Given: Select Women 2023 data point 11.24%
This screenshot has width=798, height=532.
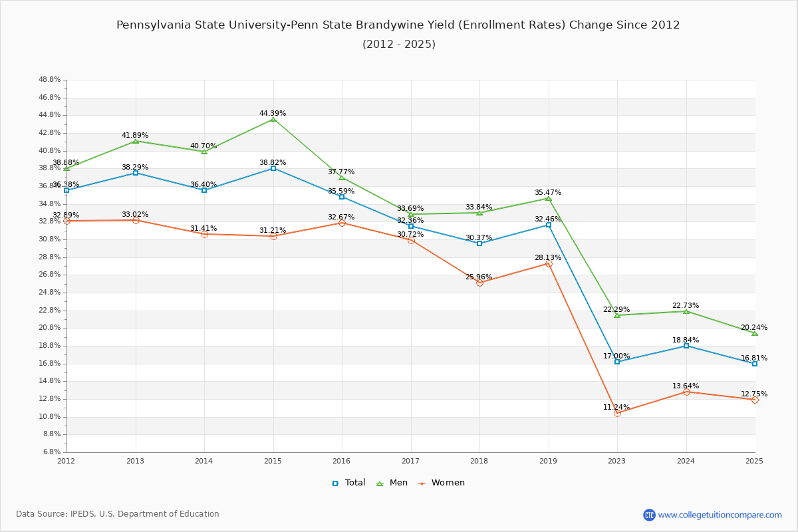Looking at the screenshot, I should pos(617,413).
